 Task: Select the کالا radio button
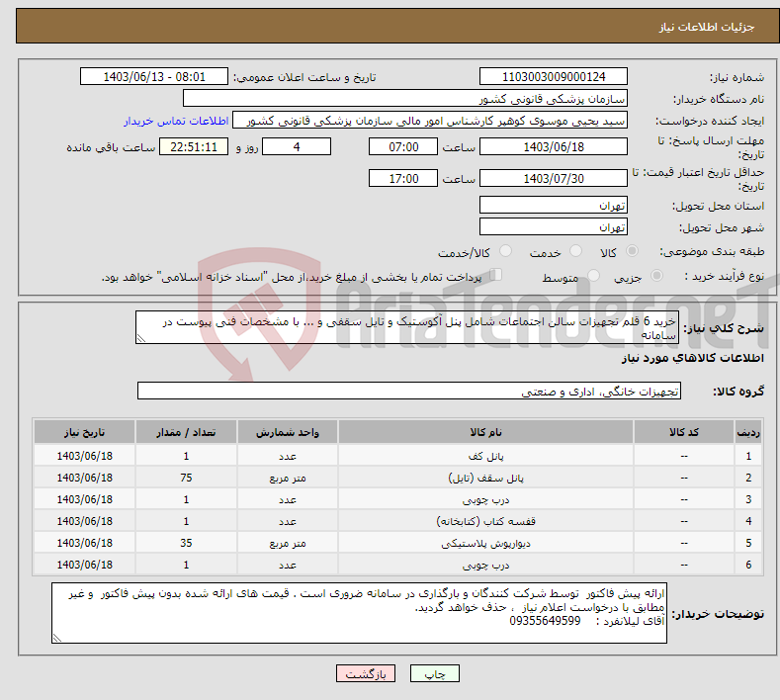click(x=632, y=251)
